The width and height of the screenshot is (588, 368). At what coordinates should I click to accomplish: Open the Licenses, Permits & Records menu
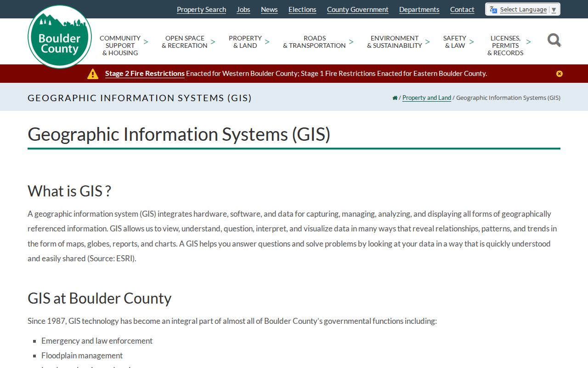point(505,46)
